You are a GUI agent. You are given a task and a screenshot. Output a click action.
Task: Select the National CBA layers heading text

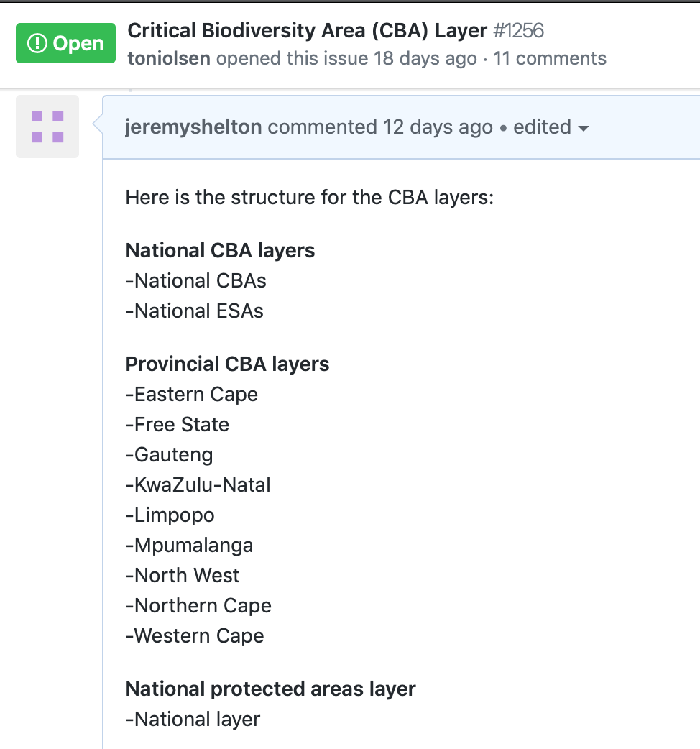[220, 250]
